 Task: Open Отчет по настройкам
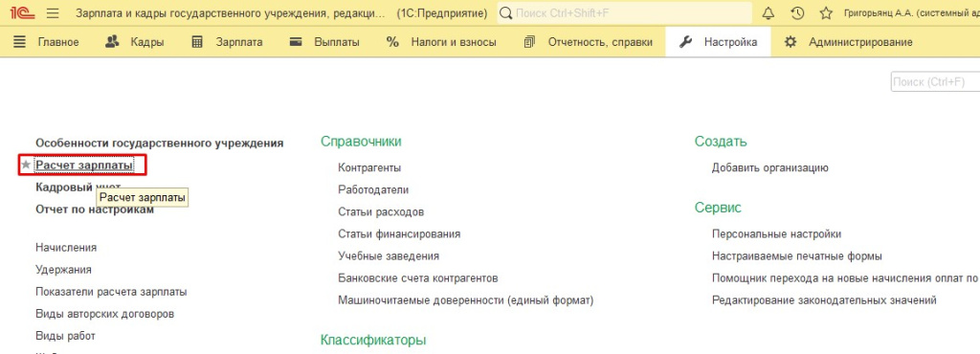click(x=95, y=210)
